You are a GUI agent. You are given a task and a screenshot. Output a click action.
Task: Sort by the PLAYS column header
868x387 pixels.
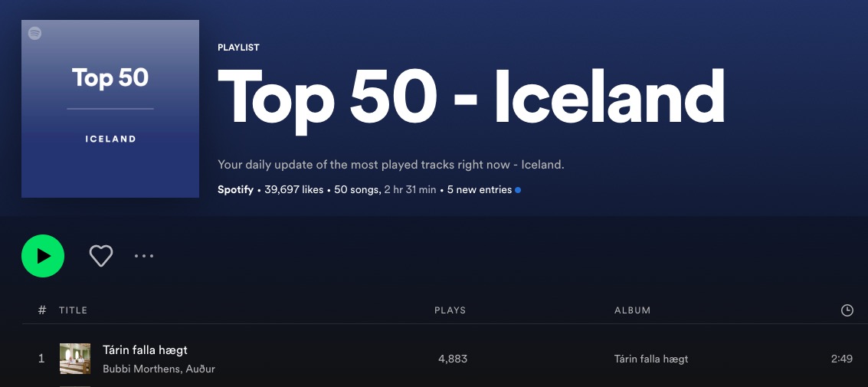[x=450, y=310]
